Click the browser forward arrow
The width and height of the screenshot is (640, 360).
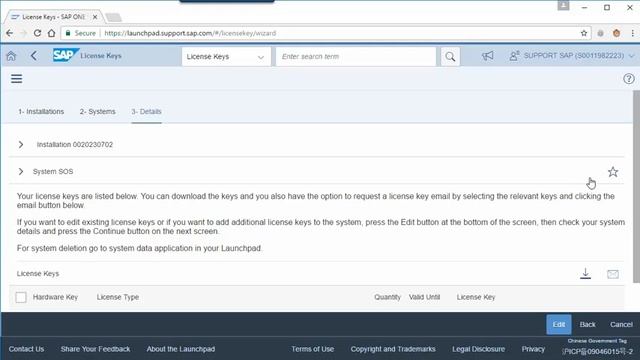(x=23, y=33)
